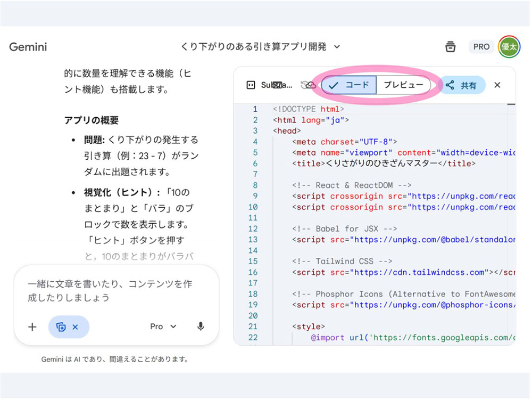Open the Pro model selector dropdown

[x=163, y=326]
